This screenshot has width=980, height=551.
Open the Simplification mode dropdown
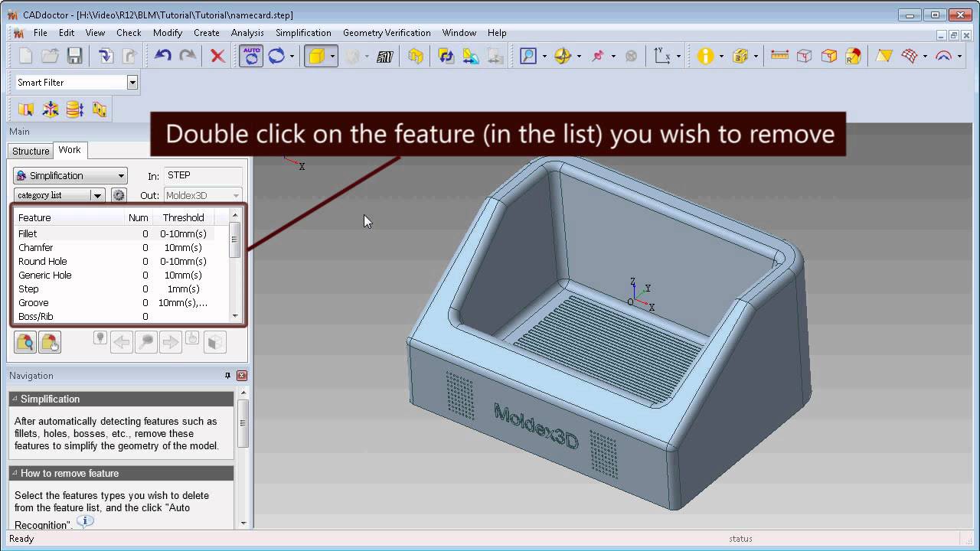(121, 176)
